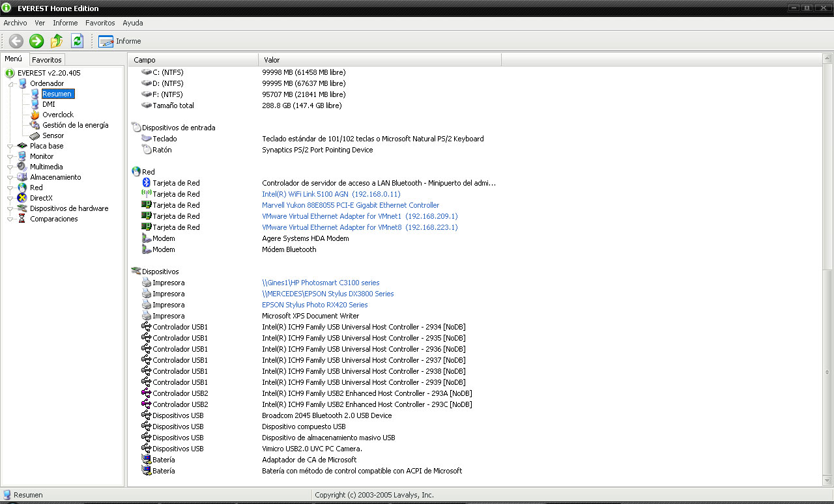The width and height of the screenshot is (834, 504).
Task: Switch to the Favoritos sidebar tab
Action: coord(47,60)
